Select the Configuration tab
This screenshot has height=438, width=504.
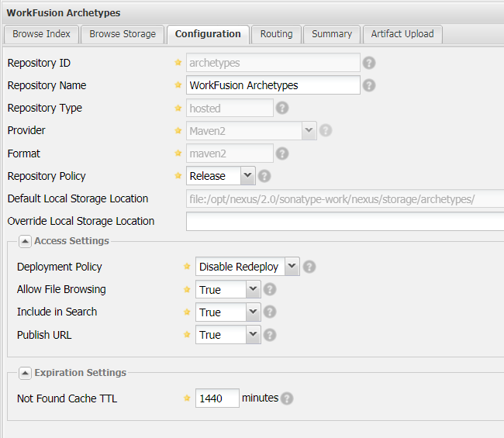pyautogui.click(x=208, y=34)
